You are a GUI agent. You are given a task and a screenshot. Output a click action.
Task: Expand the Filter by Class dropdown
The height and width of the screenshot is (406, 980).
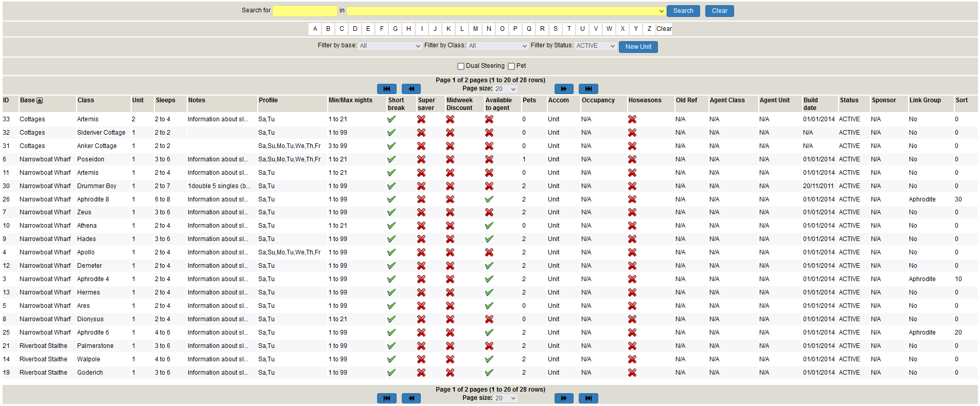tap(497, 46)
